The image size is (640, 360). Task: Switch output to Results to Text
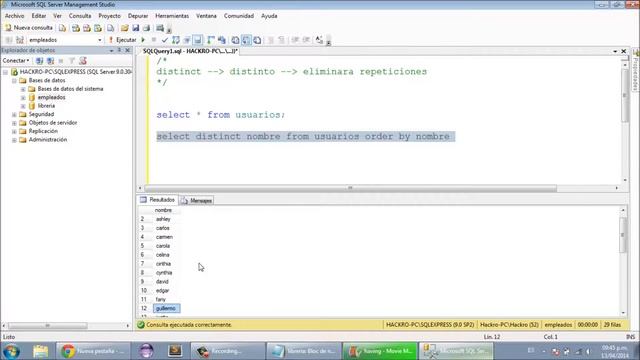[236, 40]
